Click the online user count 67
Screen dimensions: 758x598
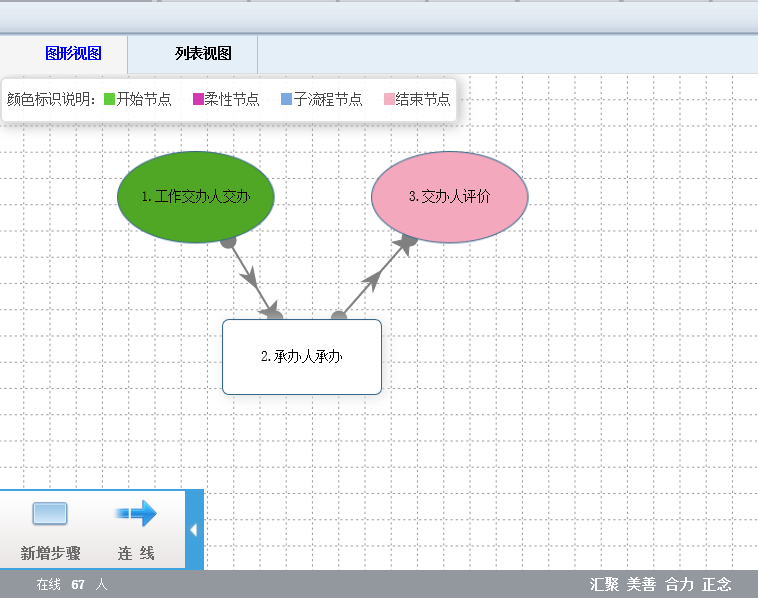78,584
